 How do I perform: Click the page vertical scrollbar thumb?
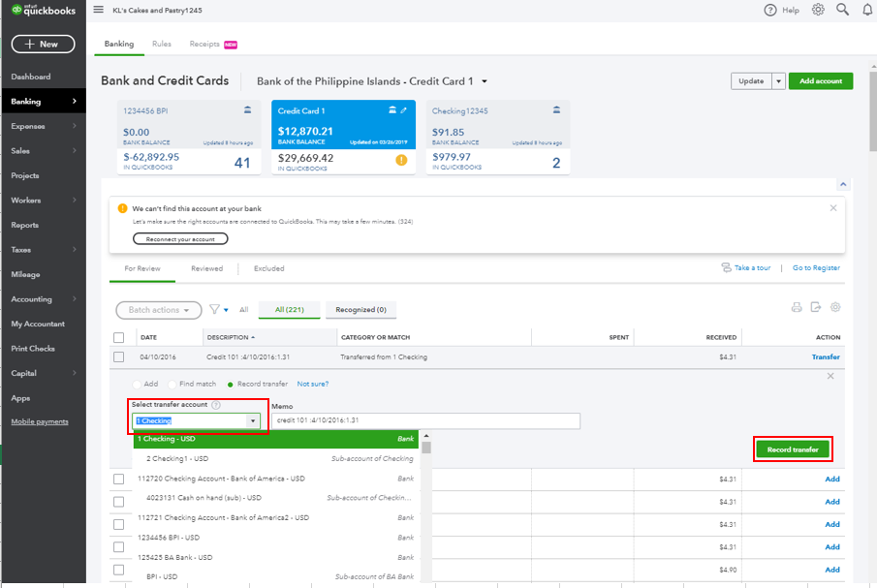click(873, 110)
